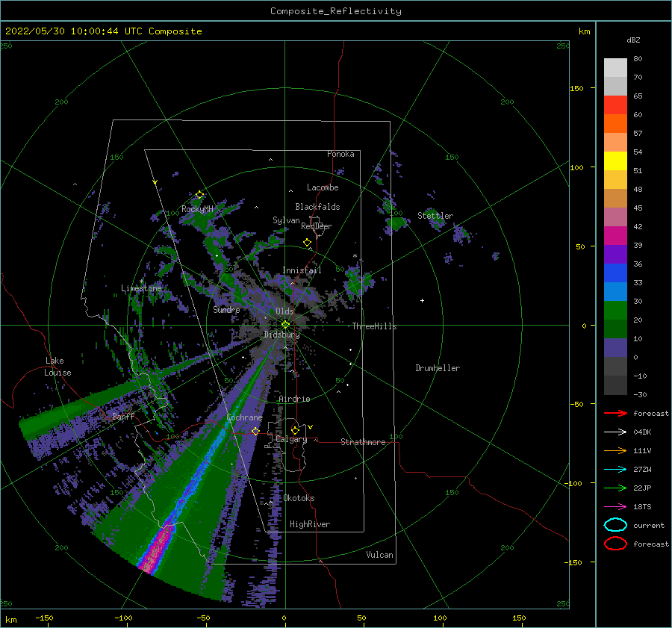The width and height of the screenshot is (672, 628).
Task: Click the Ponoka city label
Action: pyautogui.click(x=340, y=154)
